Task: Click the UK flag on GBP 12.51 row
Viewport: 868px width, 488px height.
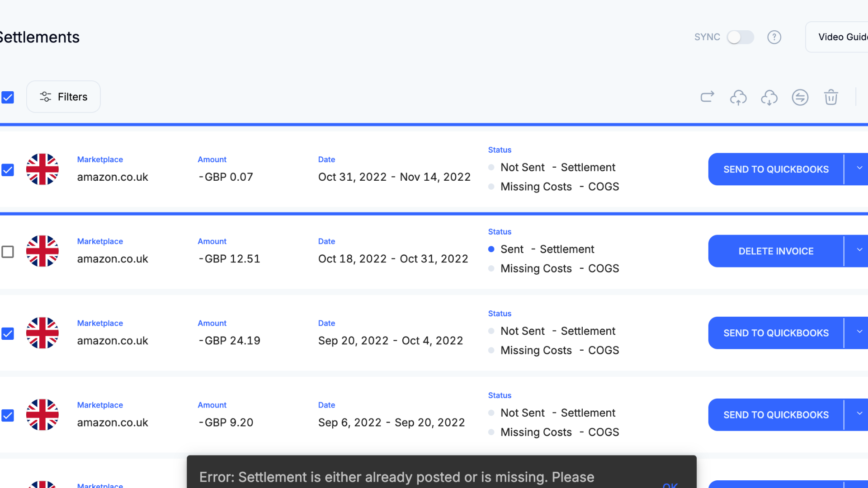Action: [42, 251]
